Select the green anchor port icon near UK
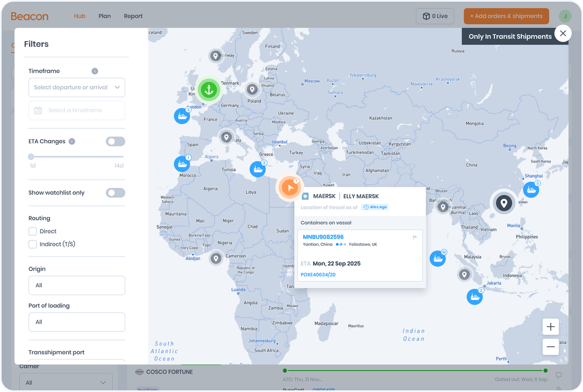This screenshot has width=583, height=392. (x=209, y=90)
